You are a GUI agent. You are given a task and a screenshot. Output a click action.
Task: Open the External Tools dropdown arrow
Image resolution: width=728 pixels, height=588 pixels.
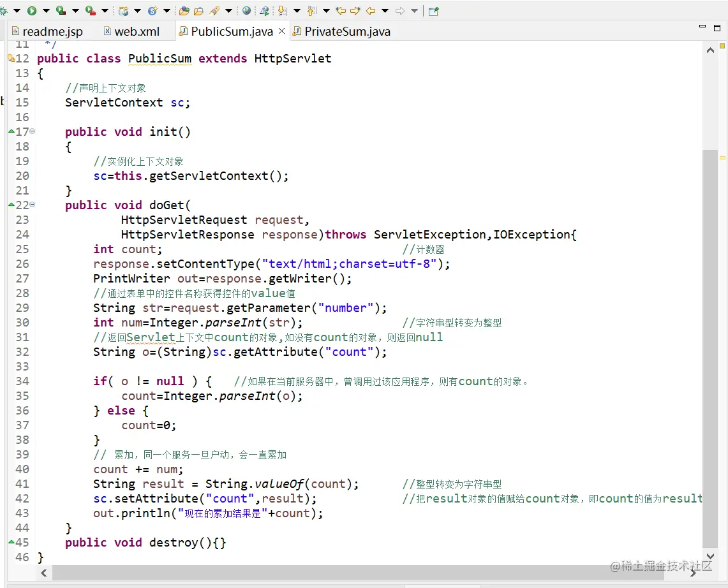click(x=105, y=11)
